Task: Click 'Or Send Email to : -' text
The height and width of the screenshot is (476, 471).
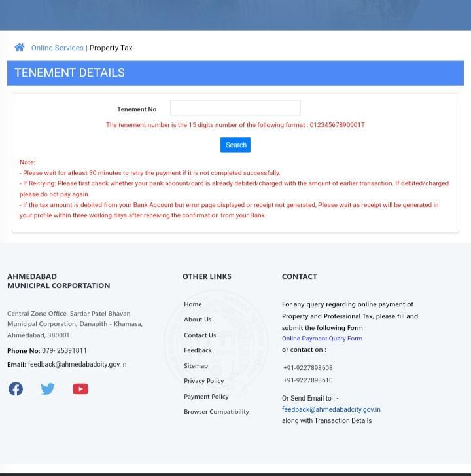Action: [310, 398]
